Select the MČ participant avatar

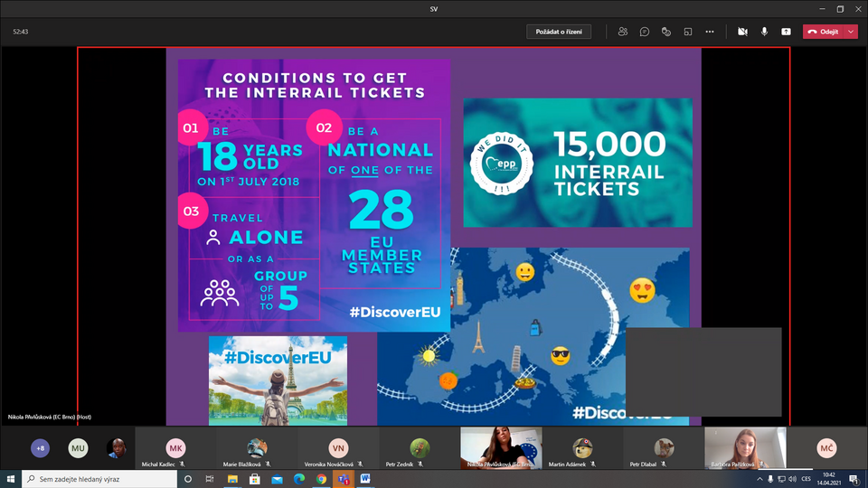point(826,448)
